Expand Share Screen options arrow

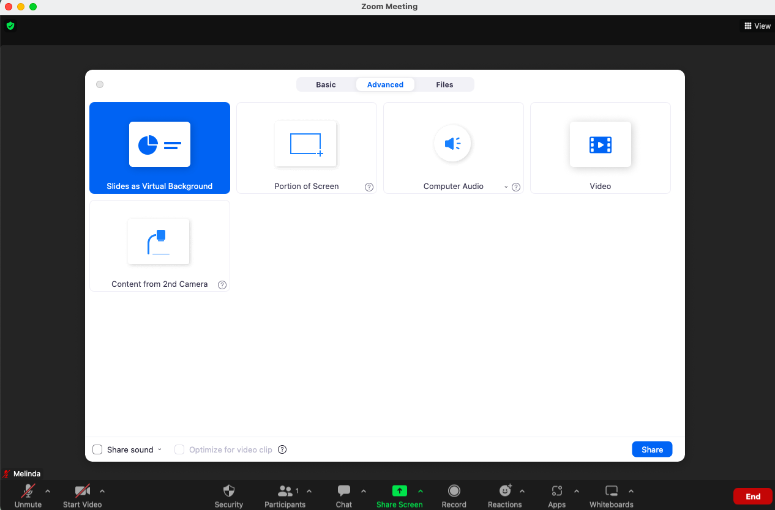[421, 491]
